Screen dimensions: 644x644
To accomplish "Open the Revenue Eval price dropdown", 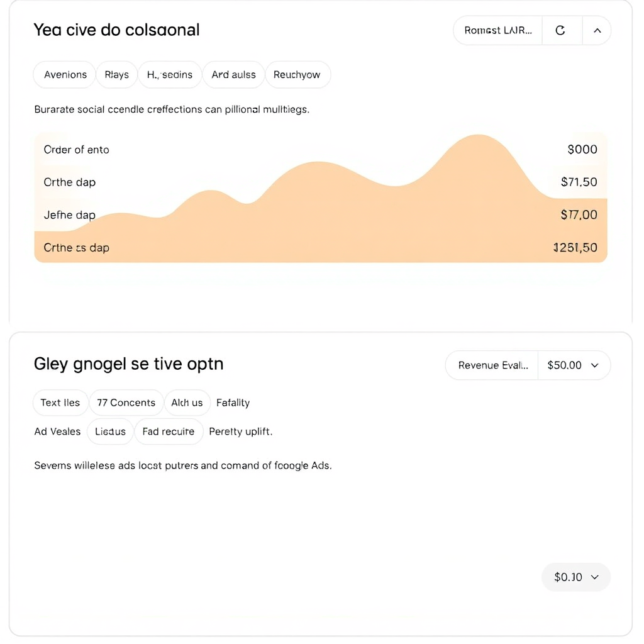I will pyautogui.click(x=491, y=365).
